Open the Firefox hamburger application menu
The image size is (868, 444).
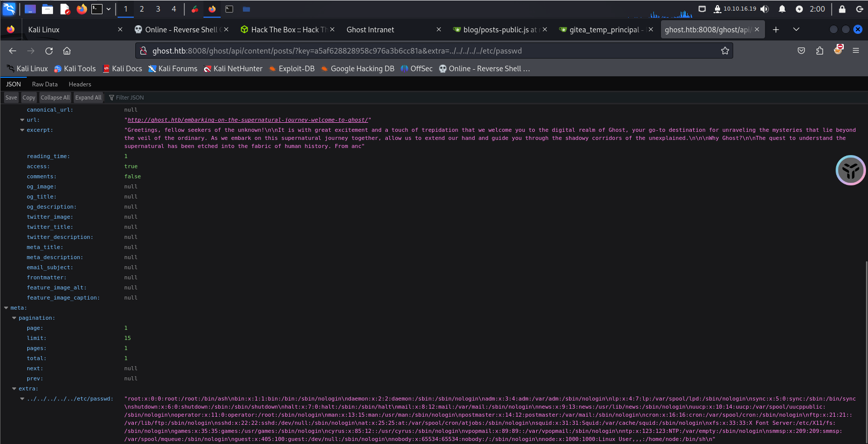855,51
